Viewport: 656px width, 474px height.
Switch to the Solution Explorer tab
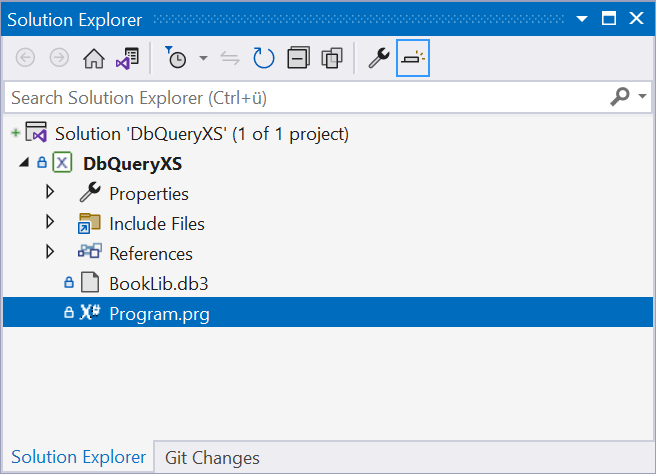pyautogui.click(x=78, y=457)
